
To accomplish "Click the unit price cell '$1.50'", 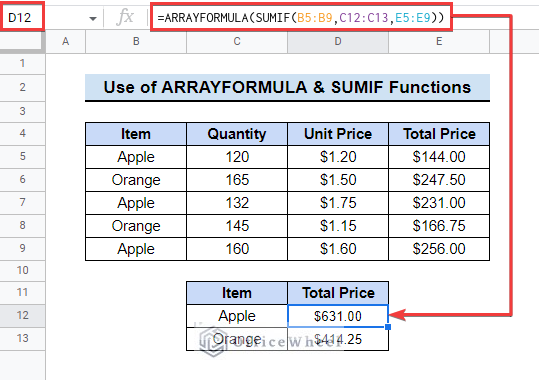I will 338,180.
